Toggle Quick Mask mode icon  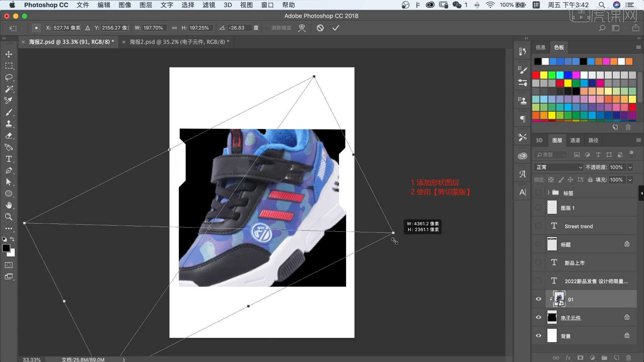click(x=9, y=265)
